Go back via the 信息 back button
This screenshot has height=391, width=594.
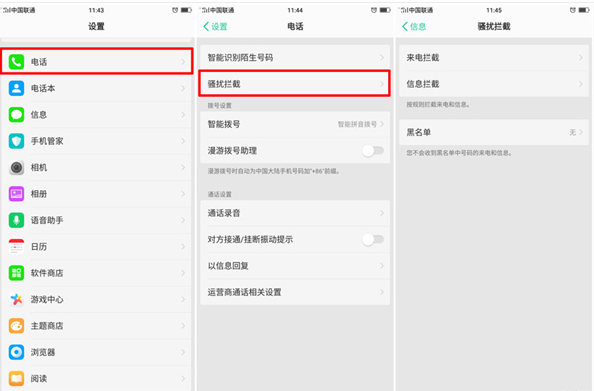[414, 27]
